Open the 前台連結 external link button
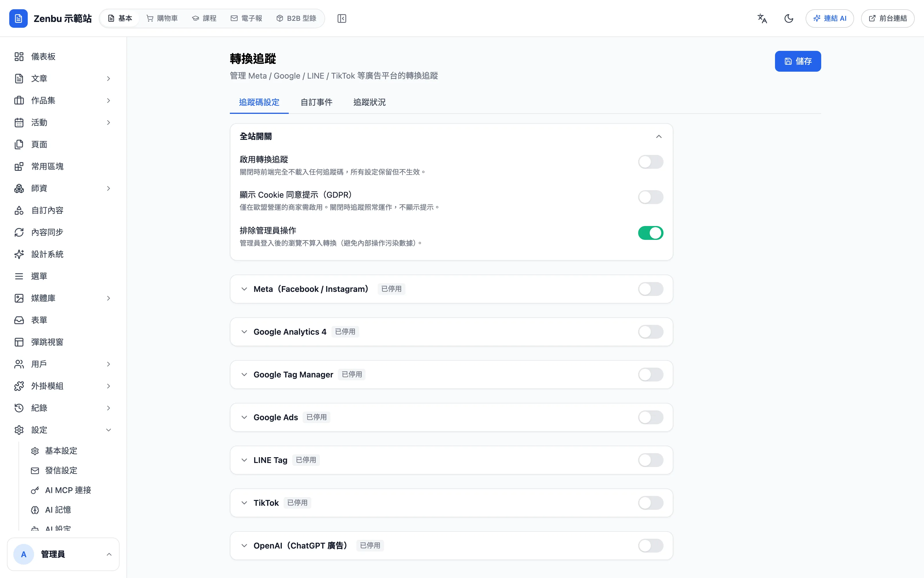The width and height of the screenshot is (924, 578). point(887,18)
